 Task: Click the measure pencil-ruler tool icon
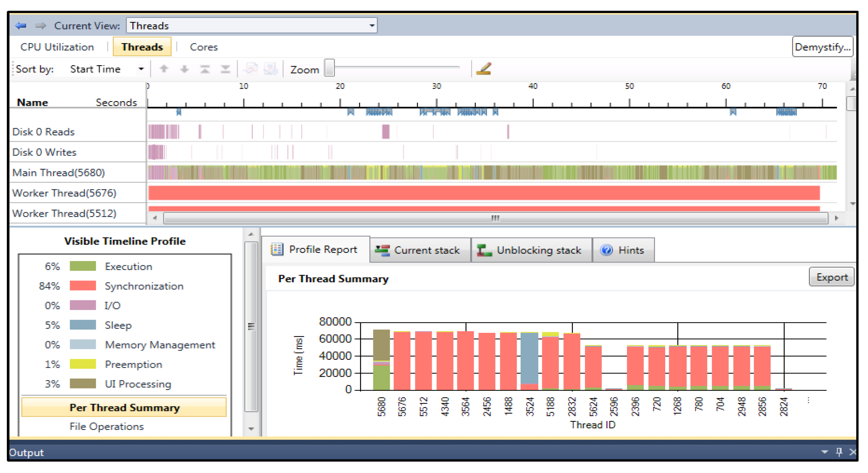pos(484,69)
